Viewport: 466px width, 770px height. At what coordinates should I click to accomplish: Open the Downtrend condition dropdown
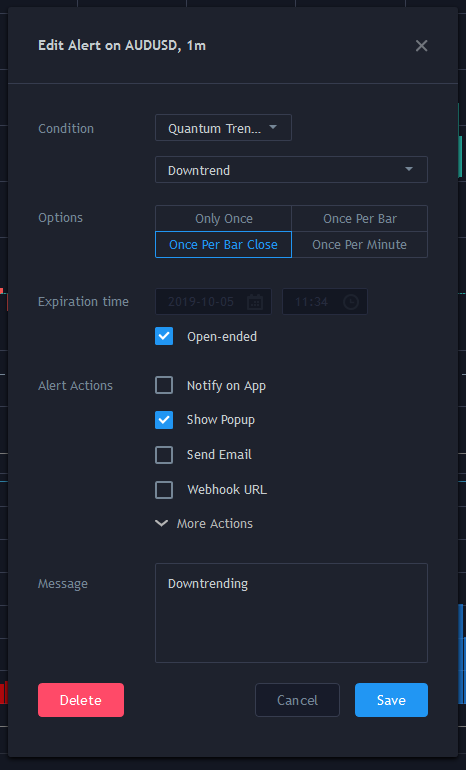coord(291,169)
